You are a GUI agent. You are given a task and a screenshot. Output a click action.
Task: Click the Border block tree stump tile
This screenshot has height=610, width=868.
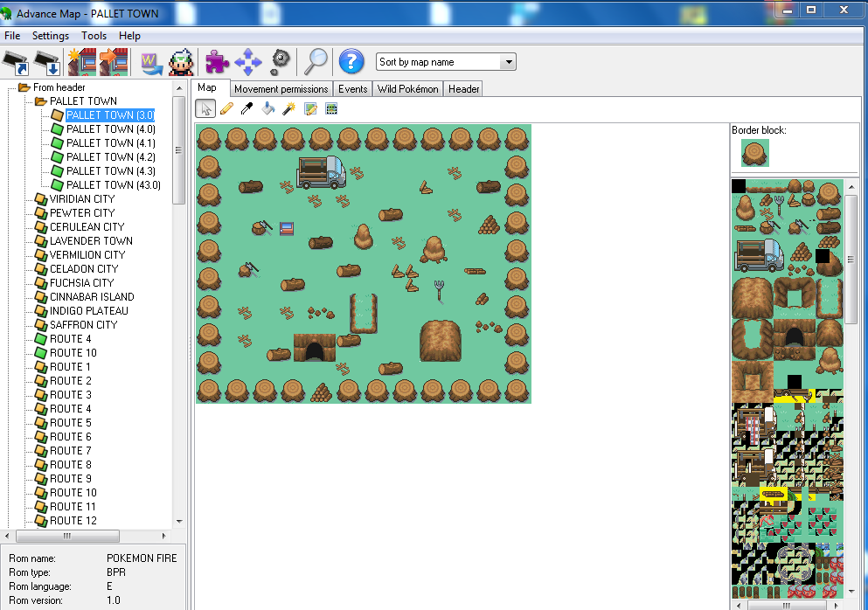point(755,153)
